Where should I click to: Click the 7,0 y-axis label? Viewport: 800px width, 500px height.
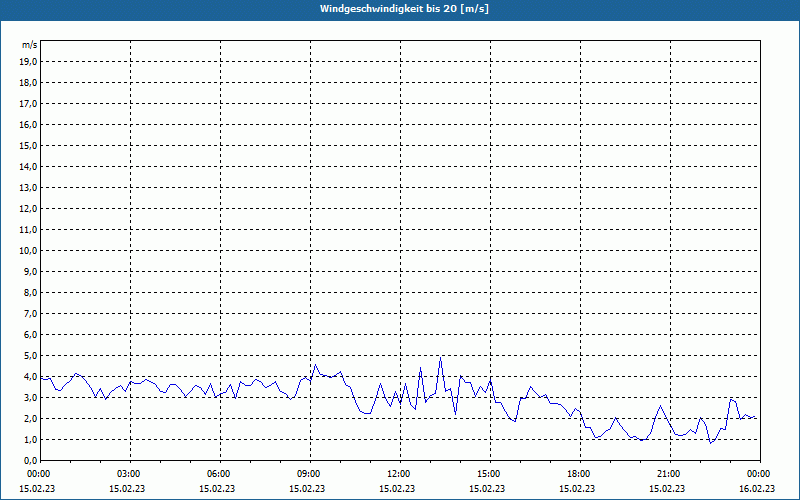[30, 314]
